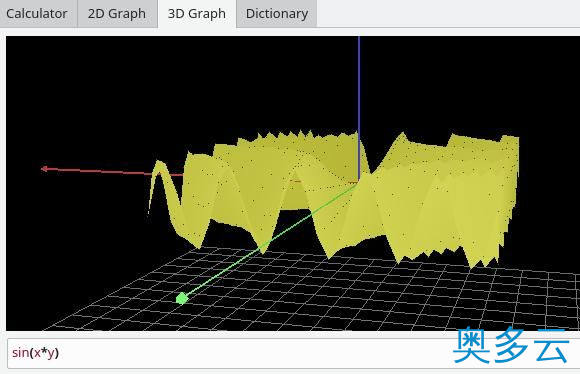Click the blue 奥多云 watermark text
Viewport: 580px width, 374px height.
511,346
